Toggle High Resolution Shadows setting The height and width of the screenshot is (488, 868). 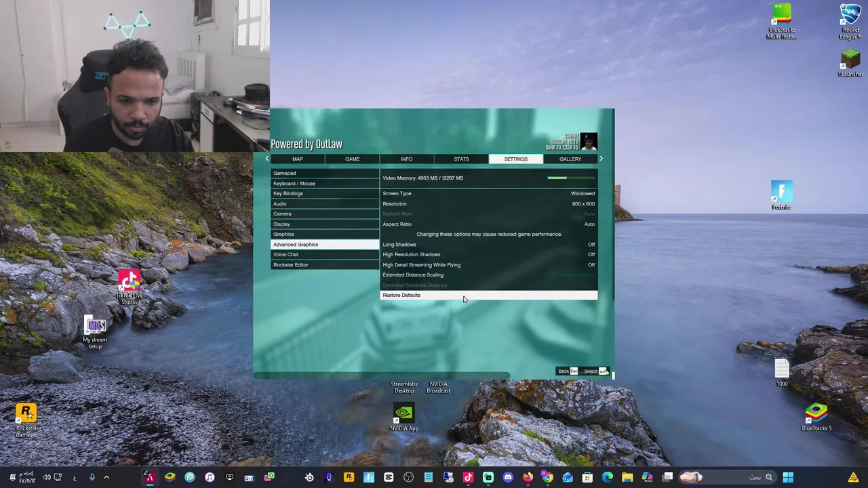[x=488, y=255]
